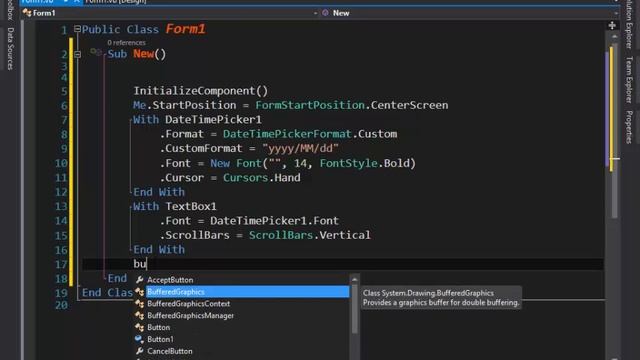The height and width of the screenshot is (360, 640).
Task: Click the split editor plus icon
Action: [612, 26]
